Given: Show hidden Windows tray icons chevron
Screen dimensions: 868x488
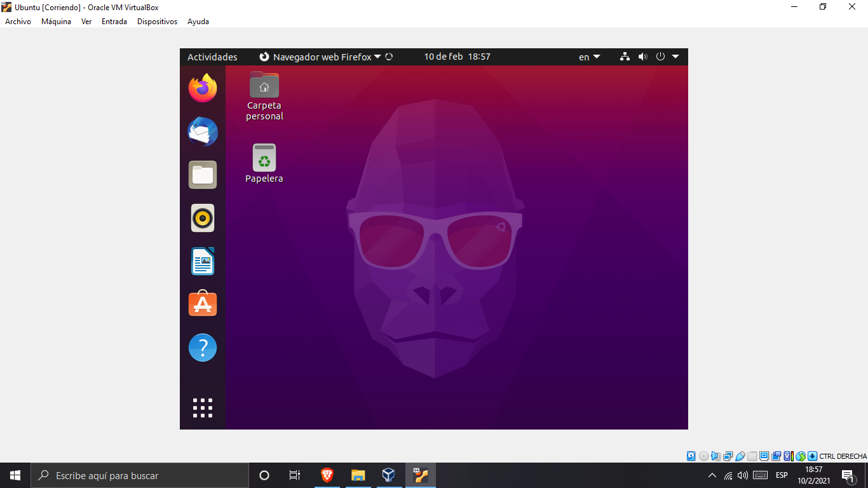Looking at the screenshot, I should pos(712,475).
